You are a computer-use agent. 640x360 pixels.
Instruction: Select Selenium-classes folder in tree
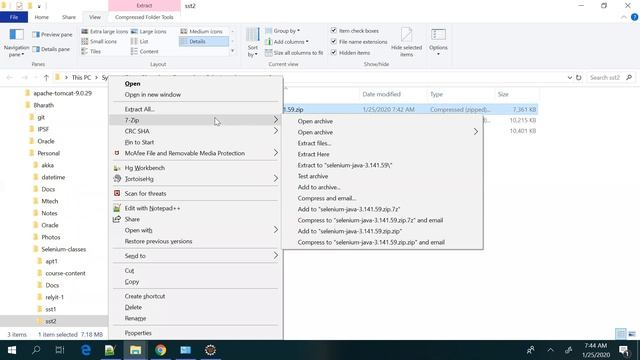tap(63, 249)
